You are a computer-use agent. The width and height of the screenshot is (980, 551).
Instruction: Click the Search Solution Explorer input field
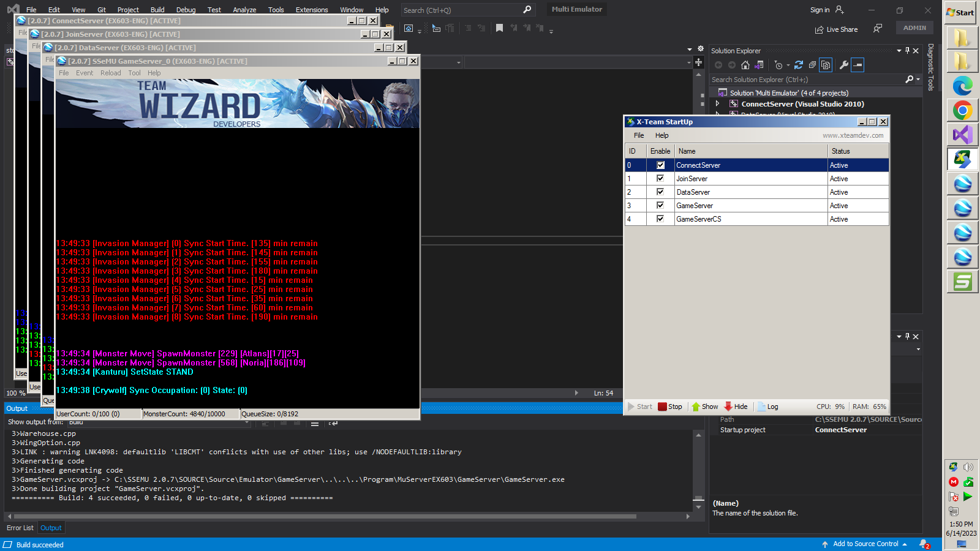(x=807, y=80)
